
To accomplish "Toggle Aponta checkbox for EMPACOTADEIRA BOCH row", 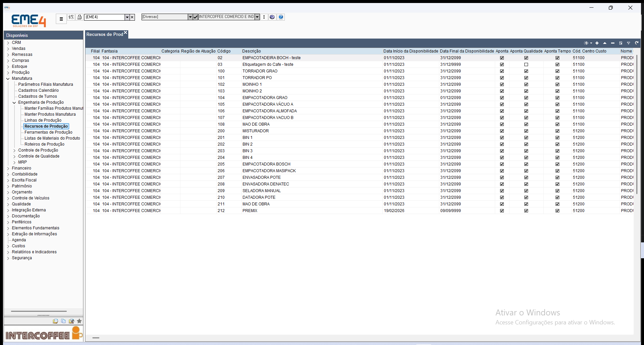I will coord(502,58).
